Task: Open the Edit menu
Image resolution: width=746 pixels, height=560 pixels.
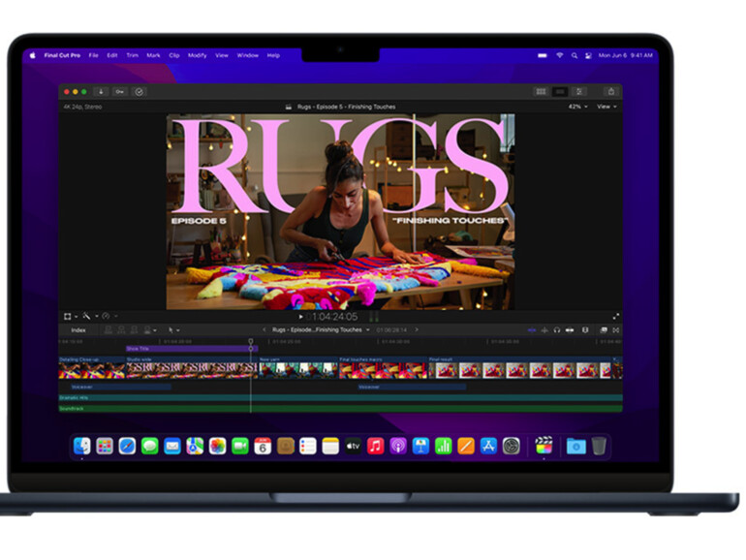Action: click(112, 55)
